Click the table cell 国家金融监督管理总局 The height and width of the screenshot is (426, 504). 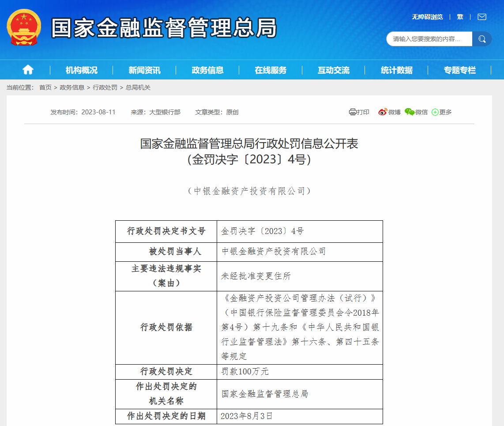265,393
